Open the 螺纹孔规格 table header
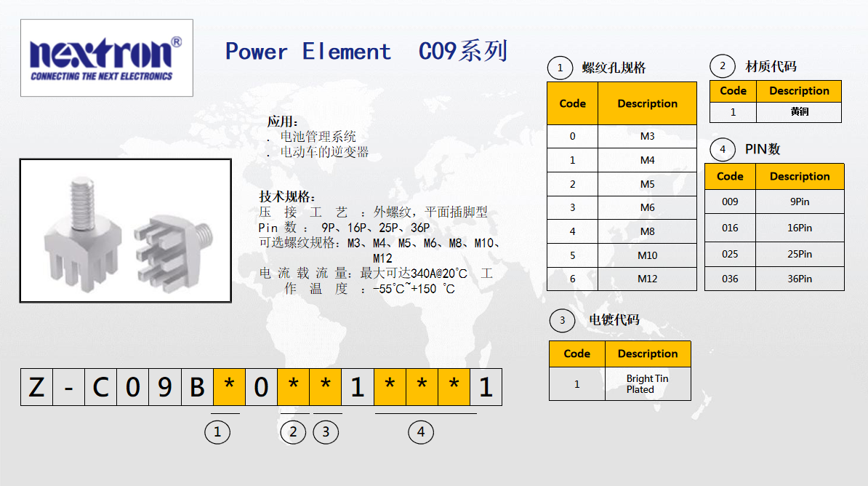868x486 pixels. point(622,103)
